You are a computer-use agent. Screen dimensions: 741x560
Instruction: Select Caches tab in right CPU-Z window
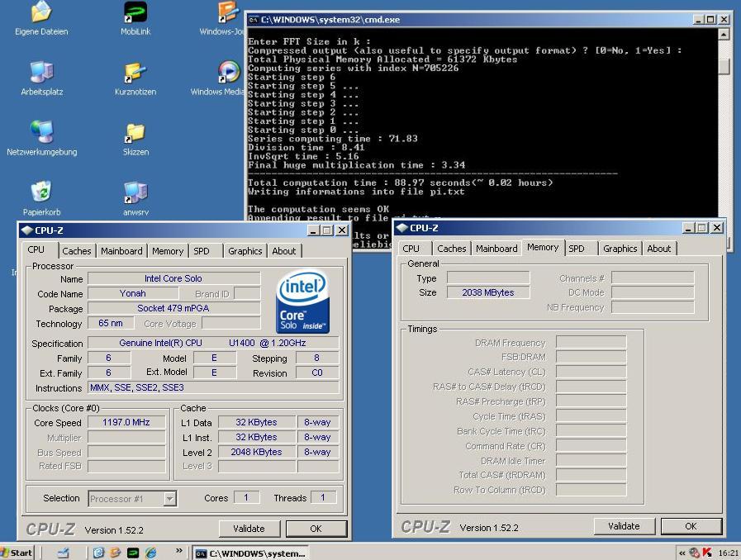451,249
